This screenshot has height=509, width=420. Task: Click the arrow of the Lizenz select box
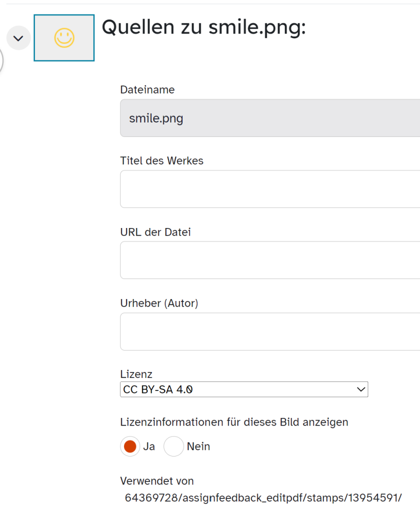(361, 389)
